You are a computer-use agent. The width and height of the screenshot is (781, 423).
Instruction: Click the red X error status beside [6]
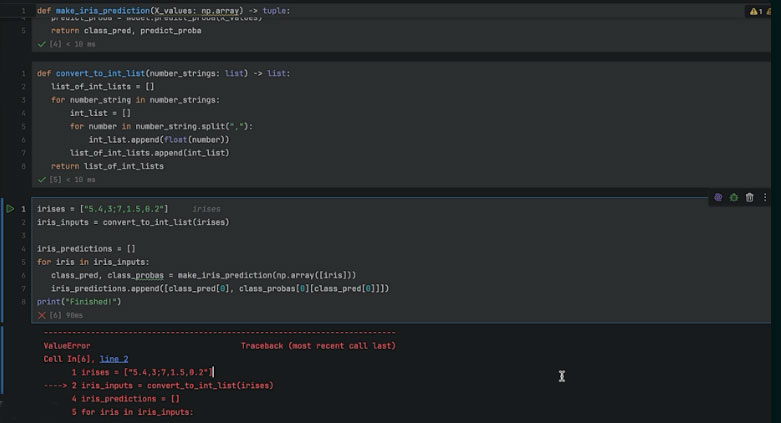point(42,315)
